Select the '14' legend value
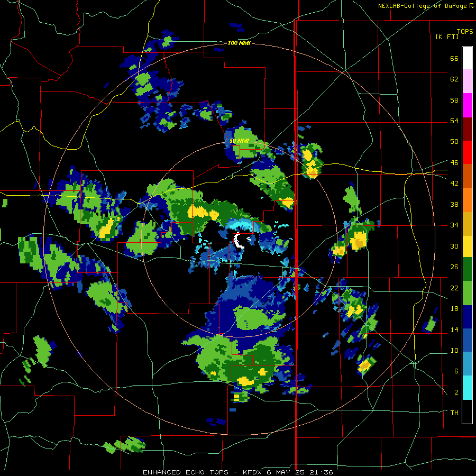Image resolution: width=476 pixels, height=476 pixels. [454, 329]
